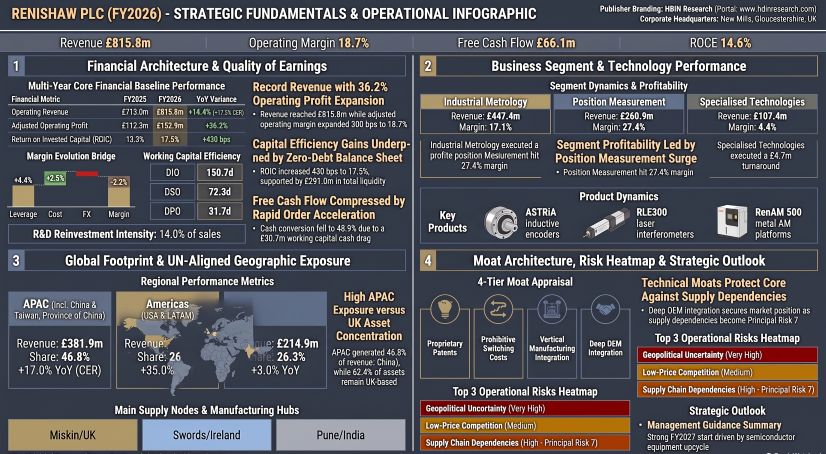Click the Product Dynamics title
This screenshot has width=826, height=454.
coord(618,197)
